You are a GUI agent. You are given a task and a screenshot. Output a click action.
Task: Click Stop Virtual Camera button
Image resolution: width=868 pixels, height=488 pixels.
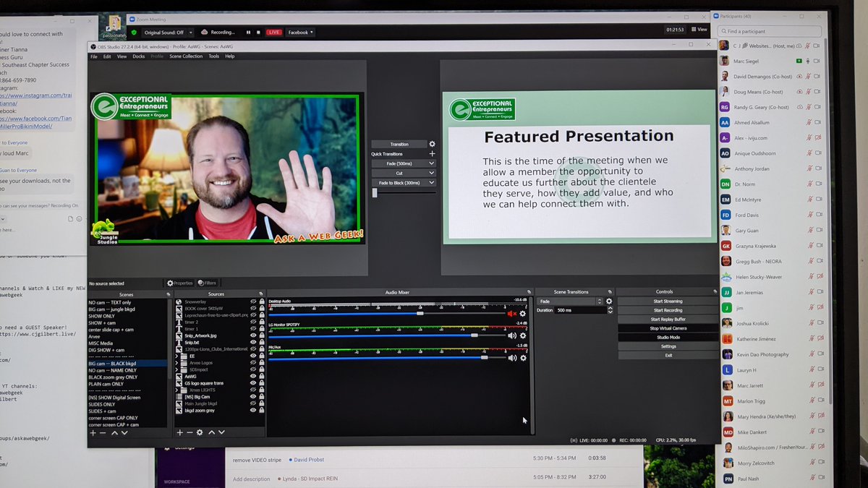click(668, 328)
